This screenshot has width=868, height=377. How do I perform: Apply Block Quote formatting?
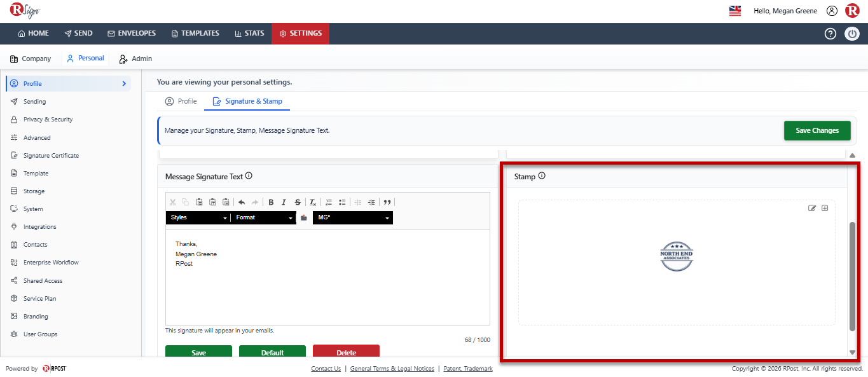pos(387,202)
